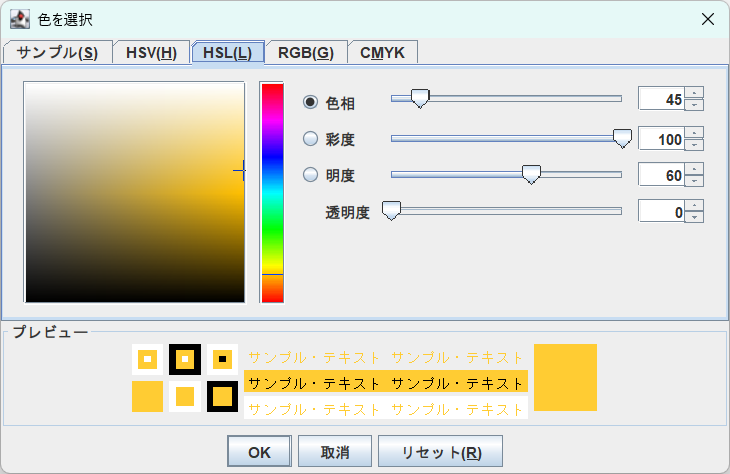Click the Java app icon in title bar
The width and height of the screenshot is (730, 474).
point(20,19)
